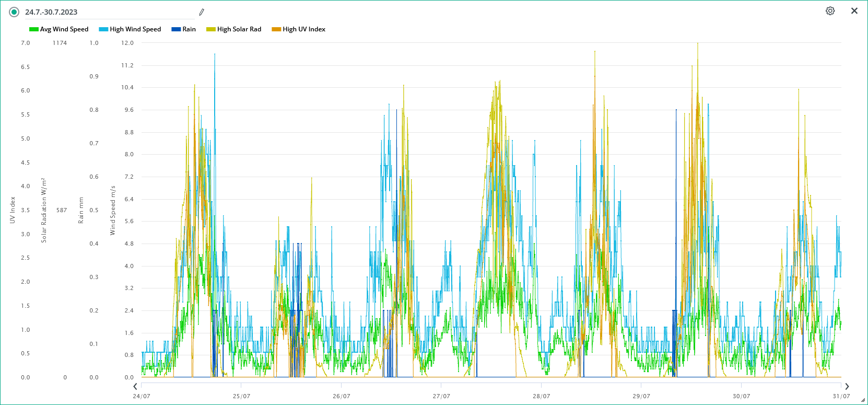The image size is (868, 405).
Task: Grab the resize handle in bottom-right corner
Action: click(863, 400)
